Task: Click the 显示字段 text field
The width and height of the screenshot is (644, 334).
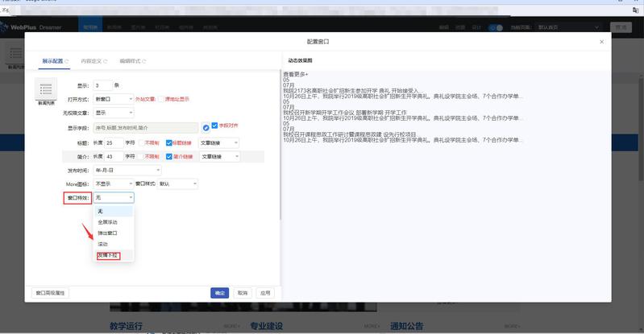Action: click(x=146, y=128)
